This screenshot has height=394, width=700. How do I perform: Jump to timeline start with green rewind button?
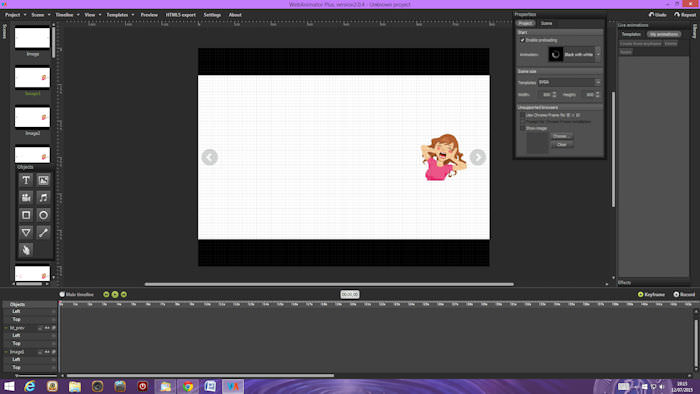click(x=106, y=294)
